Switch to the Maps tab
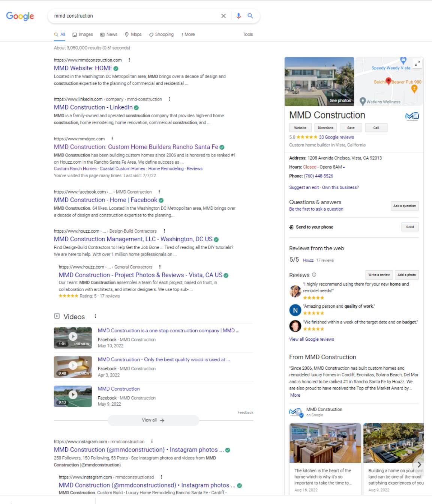 133,34
